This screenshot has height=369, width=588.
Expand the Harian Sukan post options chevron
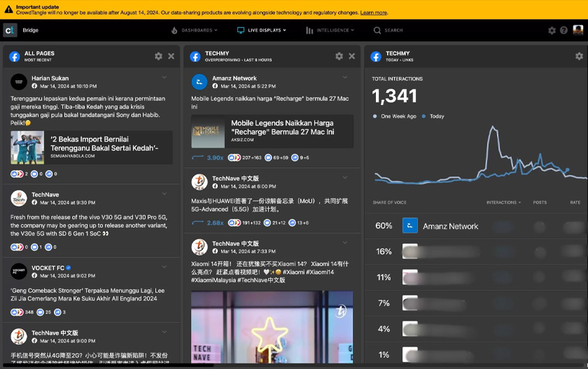click(x=164, y=78)
